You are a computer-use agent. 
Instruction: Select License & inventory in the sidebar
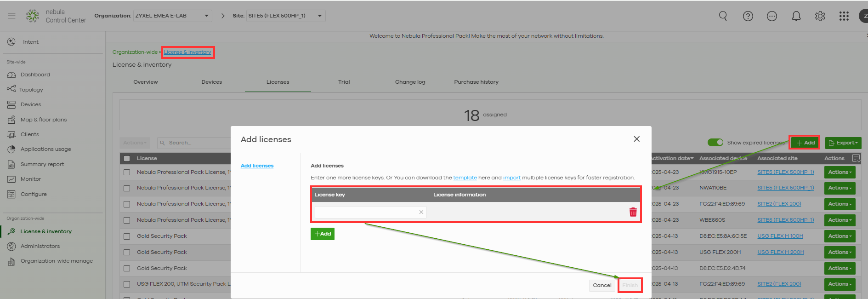(x=46, y=231)
